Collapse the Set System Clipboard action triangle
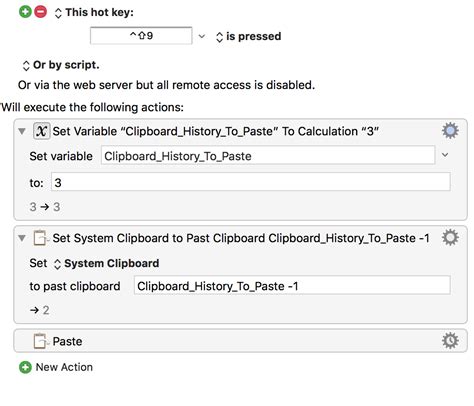The image size is (474, 406). coord(22,238)
